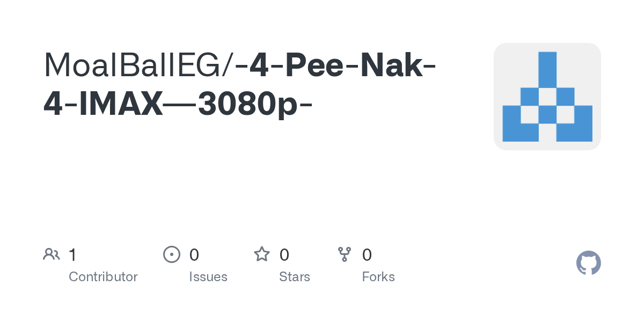Click the Forks branch icon
The height and width of the screenshot is (322, 644).
(345, 254)
